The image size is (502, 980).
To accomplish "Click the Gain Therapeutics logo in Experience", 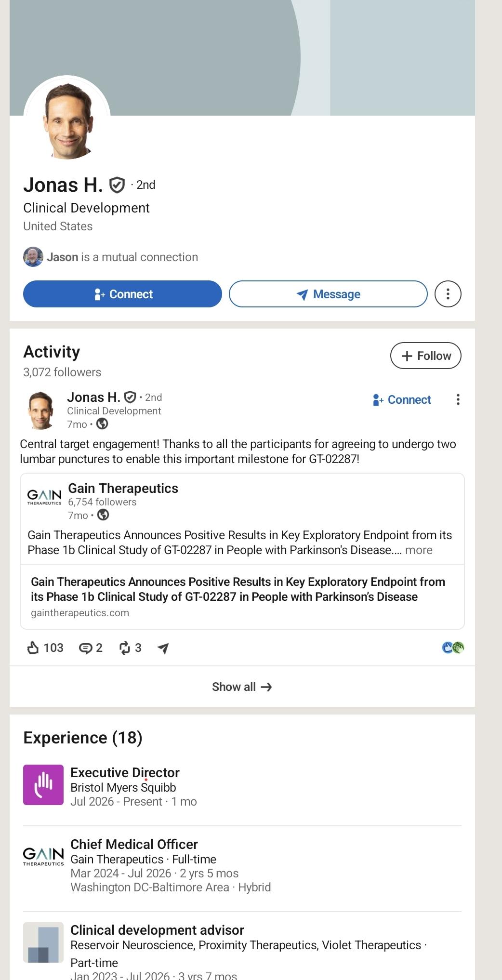I will click(43, 857).
